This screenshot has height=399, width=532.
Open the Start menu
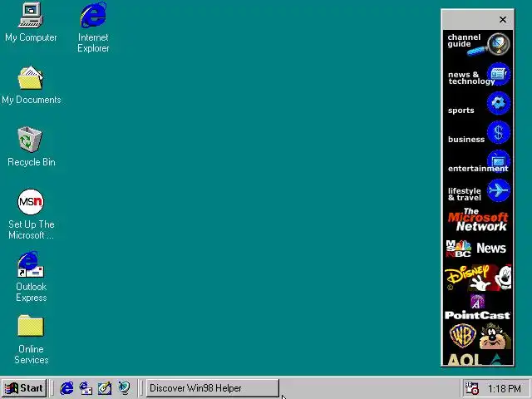(24, 388)
